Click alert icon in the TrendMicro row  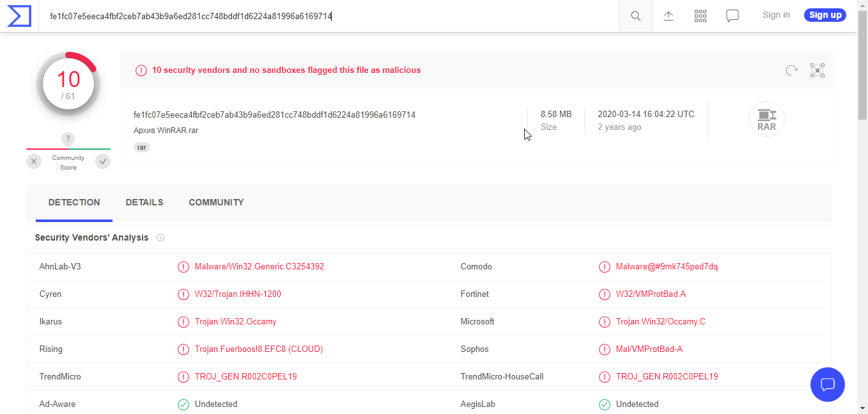tap(183, 377)
